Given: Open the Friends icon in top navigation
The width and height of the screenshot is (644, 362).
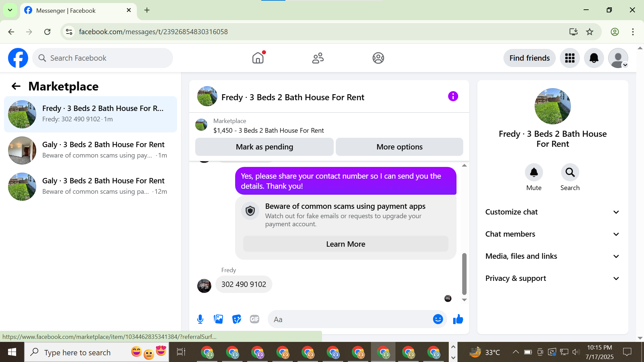Looking at the screenshot, I should [318, 58].
